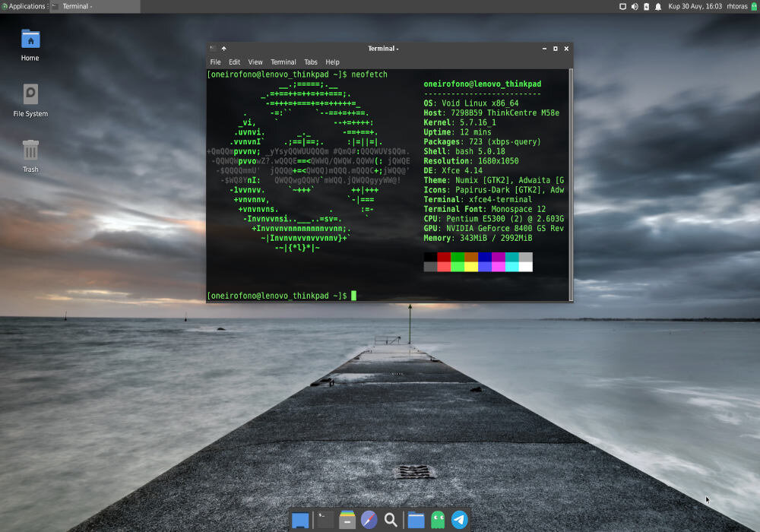Image resolution: width=760 pixels, height=532 pixels.
Task: Maximize the terminal window
Action: point(556,49)
